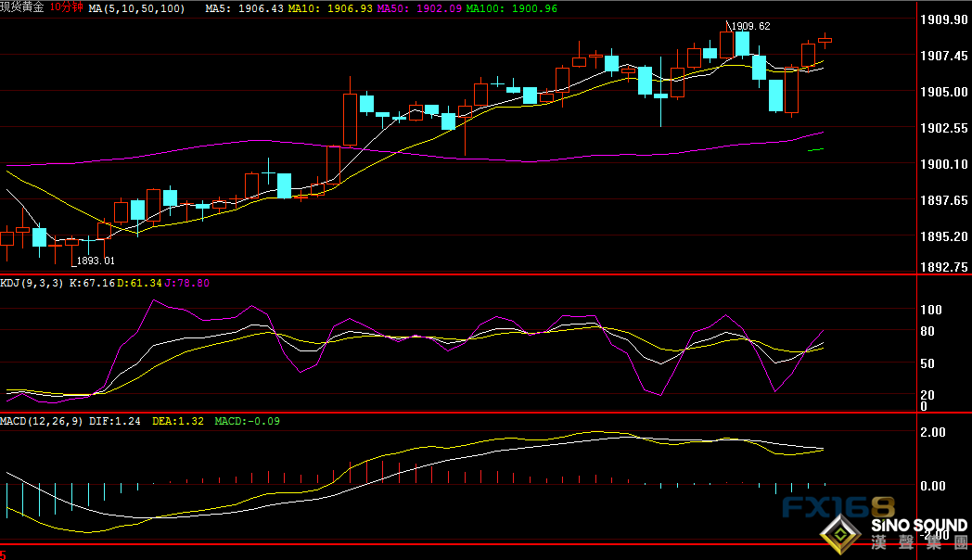Click the 1909.90 price axis label
Viewport: 972px width, 560px height.
pyautogui.click(x=936, y=19)
